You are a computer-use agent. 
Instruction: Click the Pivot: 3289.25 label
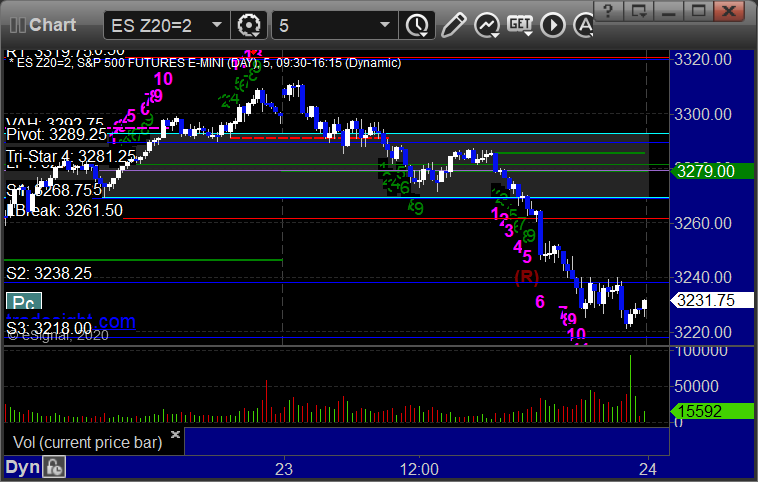(57, 134)
